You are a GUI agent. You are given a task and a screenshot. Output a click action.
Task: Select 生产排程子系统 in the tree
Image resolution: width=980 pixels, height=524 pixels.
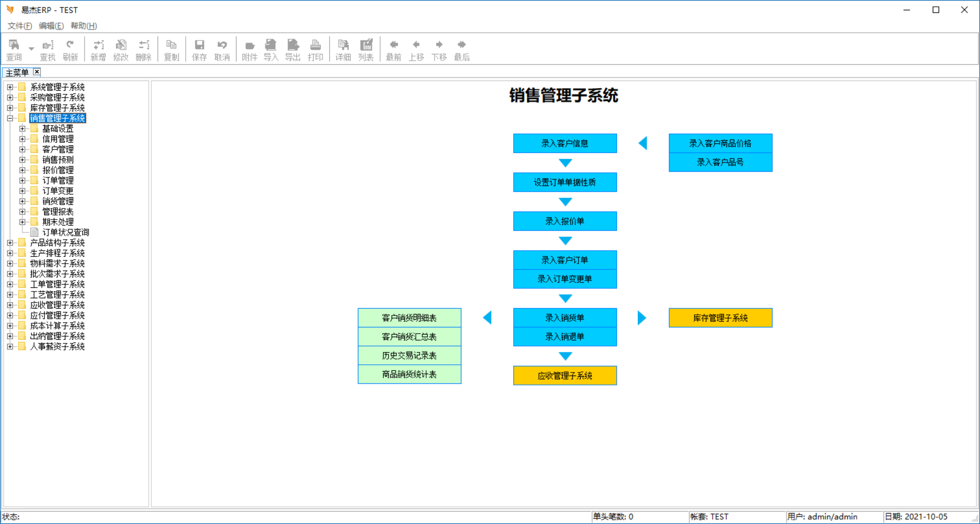[x=57, y=253]
